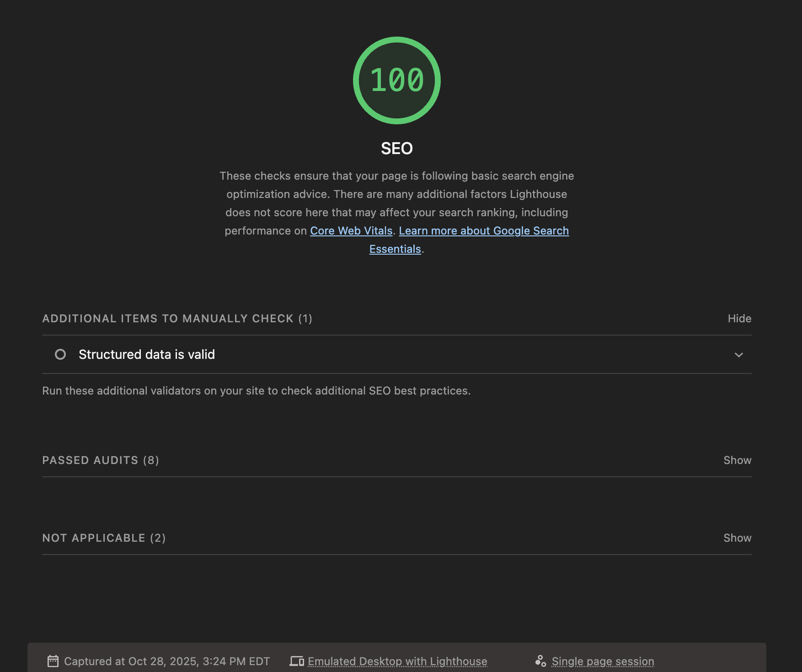
Task: Open Single page session details
Action: [603, 661]
